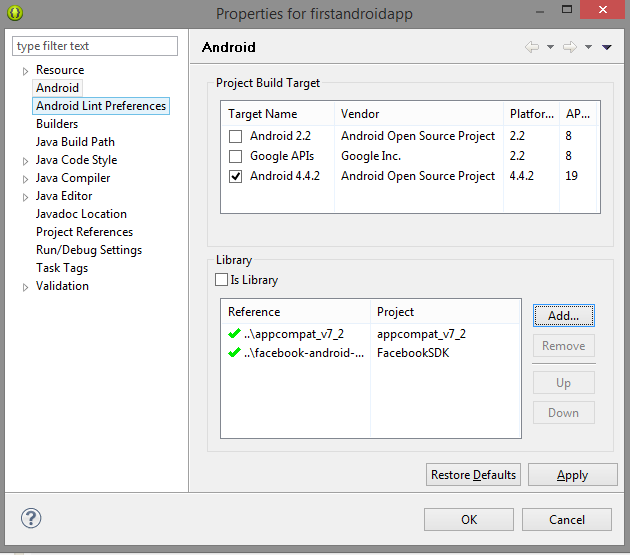Click the Add... library button
The height and width of the screenshot is (555, 630).
click(564, 315)
